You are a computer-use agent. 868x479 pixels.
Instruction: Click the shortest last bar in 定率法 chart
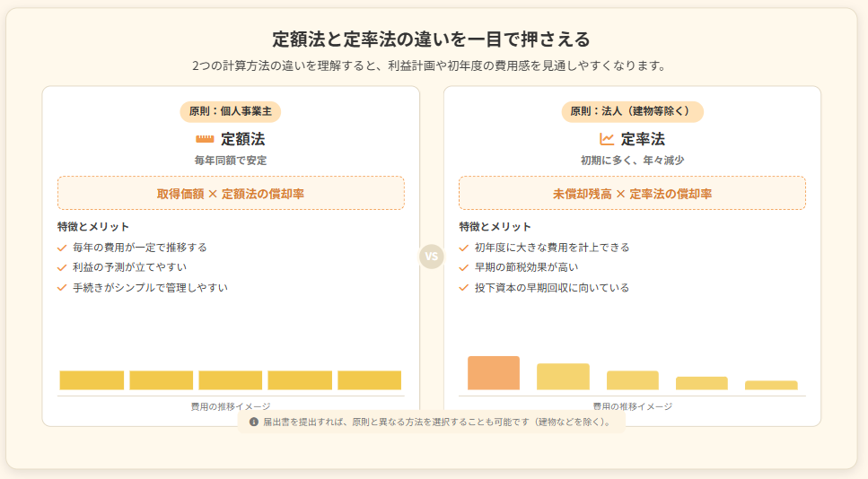point(771,385)
